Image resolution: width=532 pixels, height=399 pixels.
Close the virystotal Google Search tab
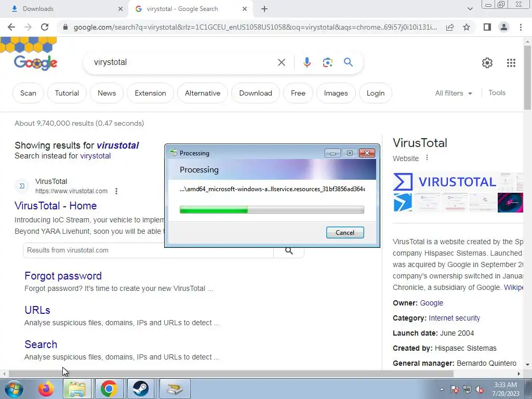pos(245,9)
